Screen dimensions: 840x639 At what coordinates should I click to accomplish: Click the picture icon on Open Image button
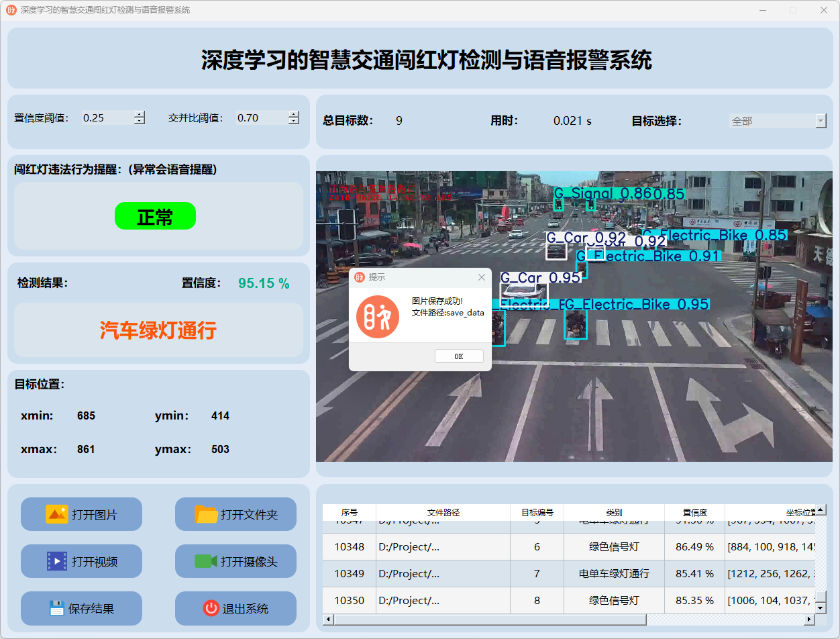point(56,514)
